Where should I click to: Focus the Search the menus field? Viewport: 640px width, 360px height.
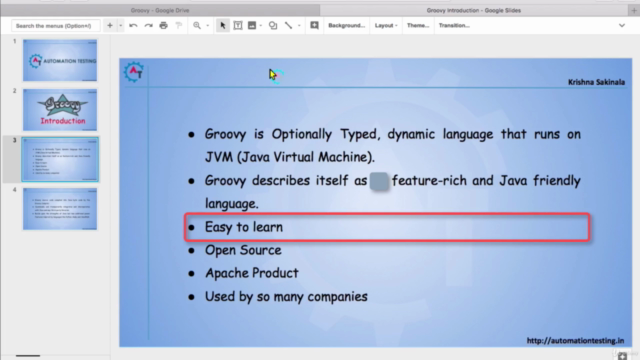pos(56,26)
